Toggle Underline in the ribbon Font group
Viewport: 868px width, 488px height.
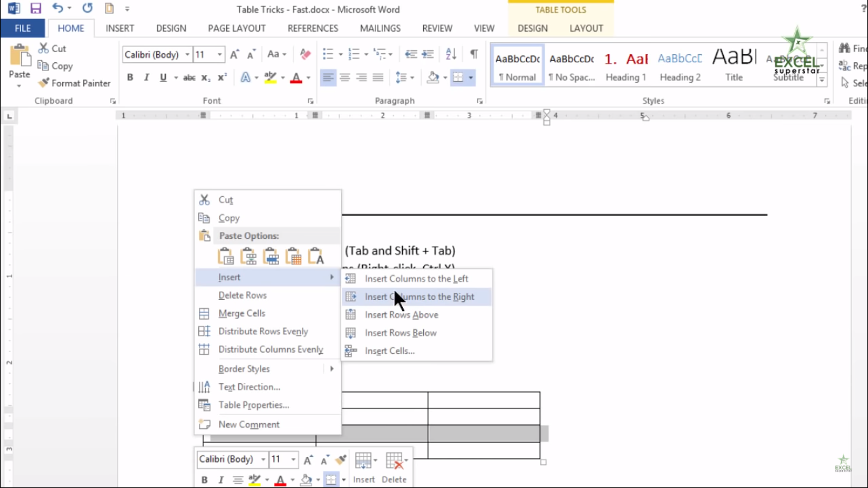tap(163, 78)
